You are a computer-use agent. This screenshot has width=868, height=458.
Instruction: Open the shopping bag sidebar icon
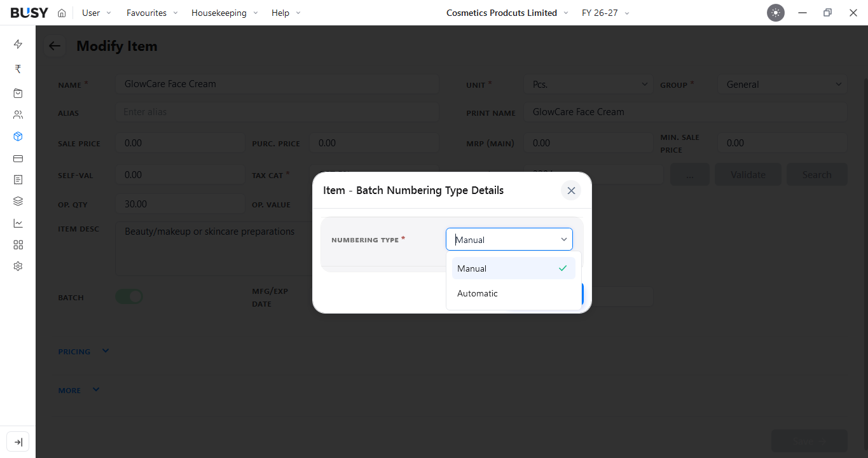(18, 93)
